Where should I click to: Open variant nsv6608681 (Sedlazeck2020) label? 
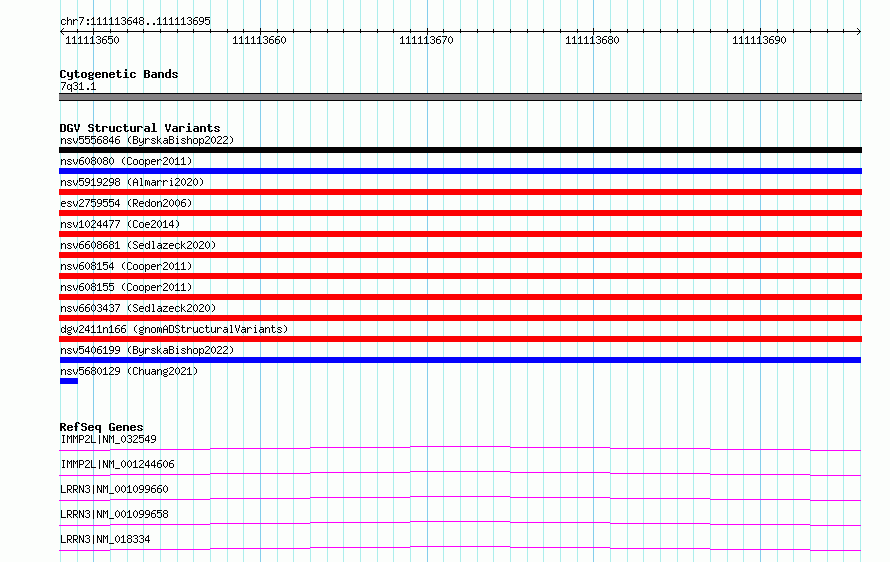pos(138,245)
